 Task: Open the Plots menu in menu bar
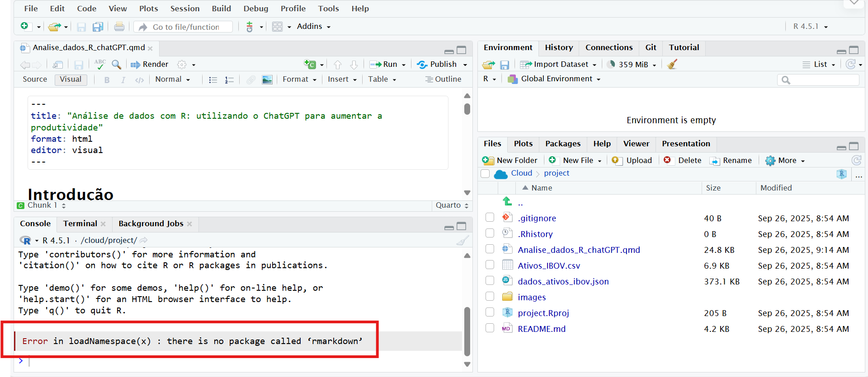(148, 9)
